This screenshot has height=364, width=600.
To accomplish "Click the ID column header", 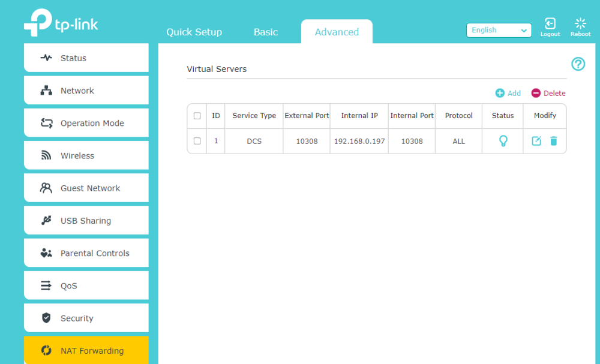I will 216,116.
